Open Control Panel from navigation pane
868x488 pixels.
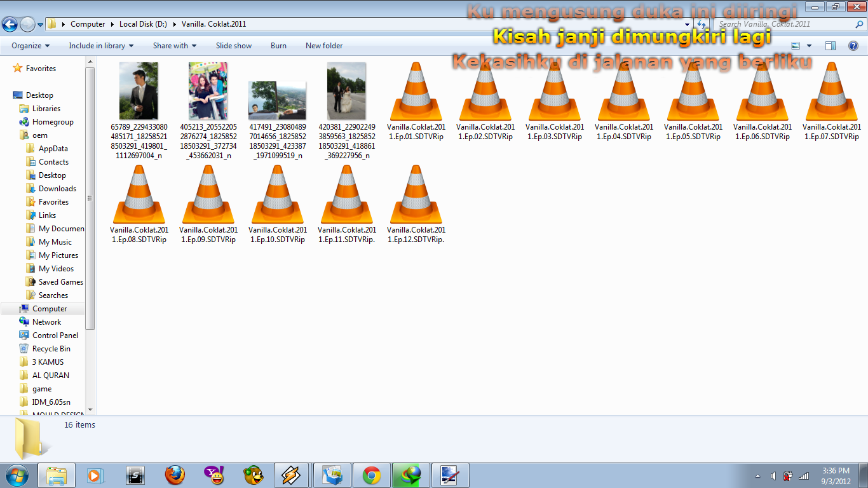point(55,335)
